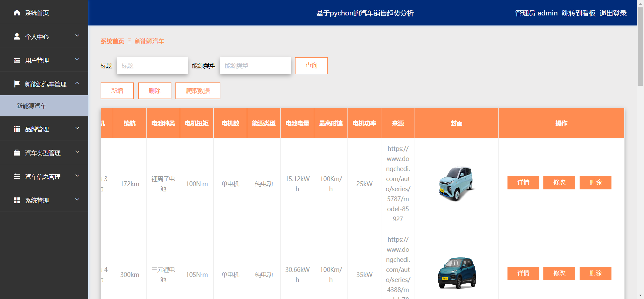Click the 续航 column header
Image resolution: width=644 pixels, height=299 pixels.
tap(129, 123)
